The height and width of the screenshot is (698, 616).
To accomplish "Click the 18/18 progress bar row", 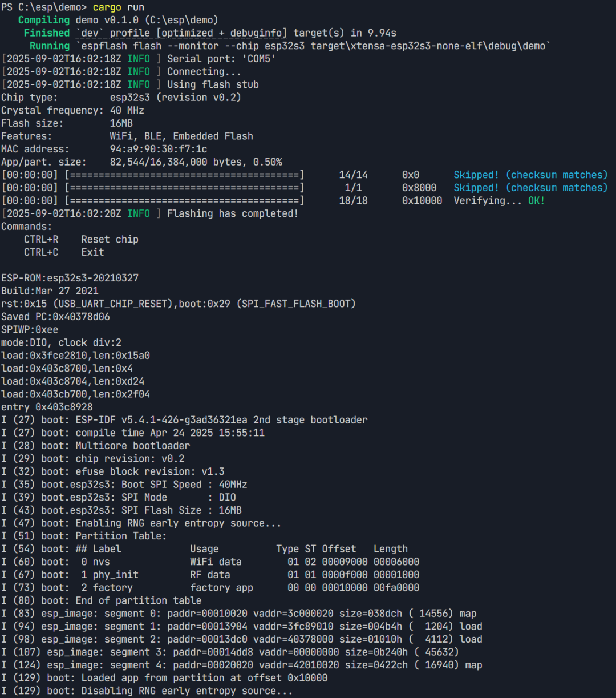I will (273, 201).
